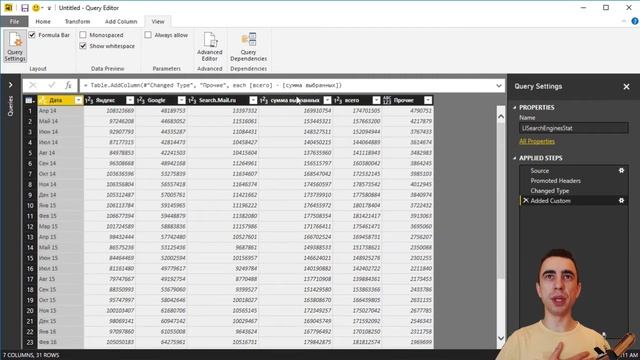Click data type icon of Дата column
The width and height of the screenshot is (640, 360).
tap(43, 100)
